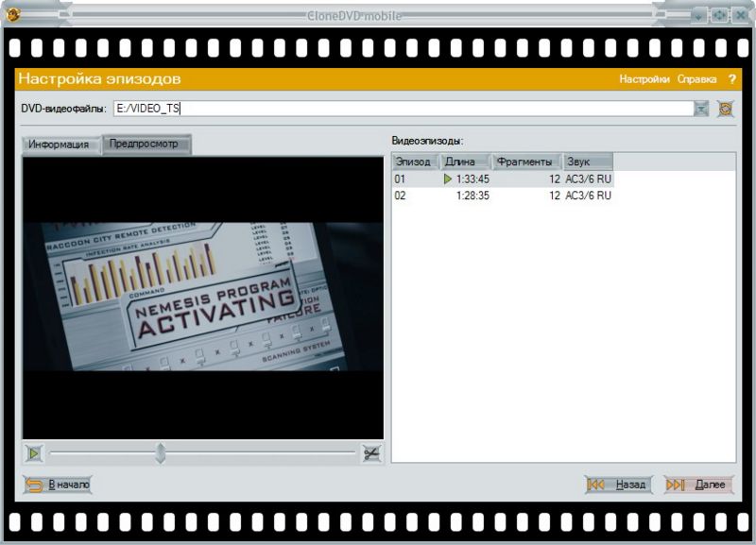Click the question mark help icon
This screenshot has width=756, height=545.
click(731, 79)
